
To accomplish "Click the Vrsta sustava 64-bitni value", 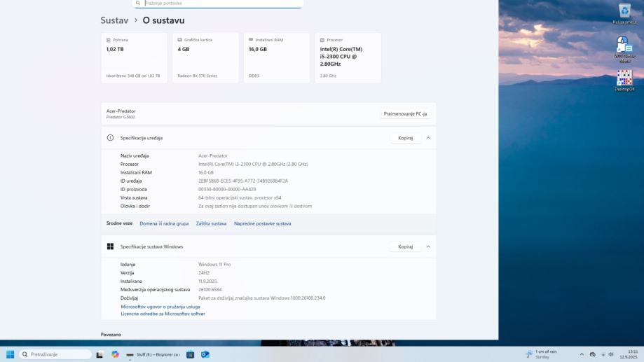I will (240, 198).
